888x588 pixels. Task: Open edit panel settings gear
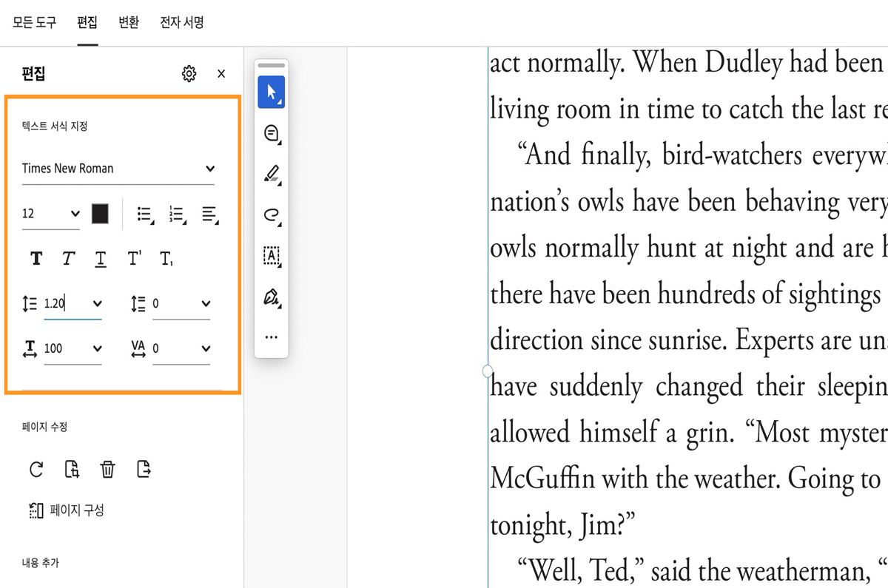(189, 73)
